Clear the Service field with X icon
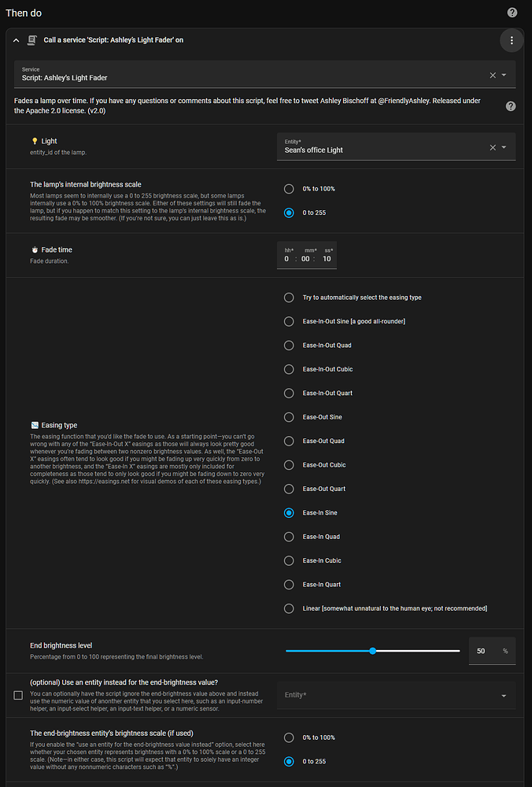This screenshot has width=532, height=787. (493, 76)
